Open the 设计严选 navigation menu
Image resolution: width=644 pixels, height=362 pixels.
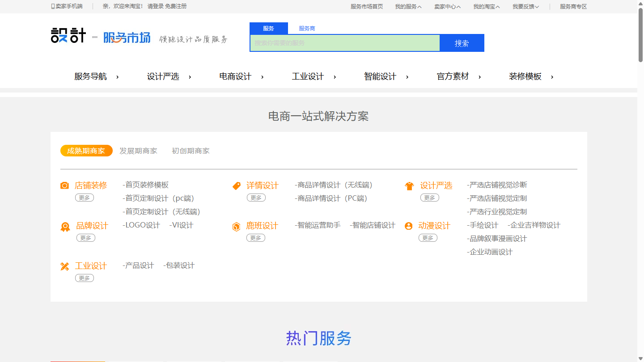click(x=169, y=76)
